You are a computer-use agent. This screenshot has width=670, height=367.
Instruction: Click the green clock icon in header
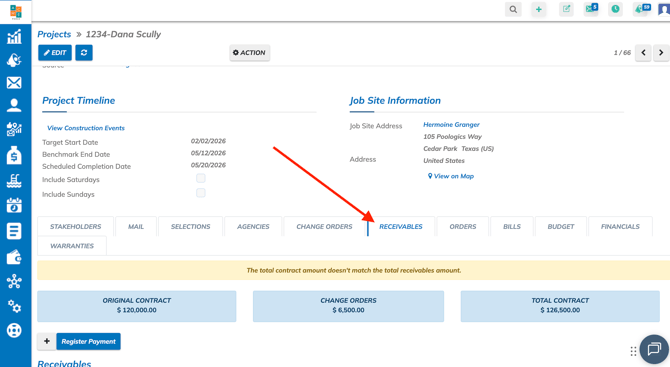tap(615, 9)
